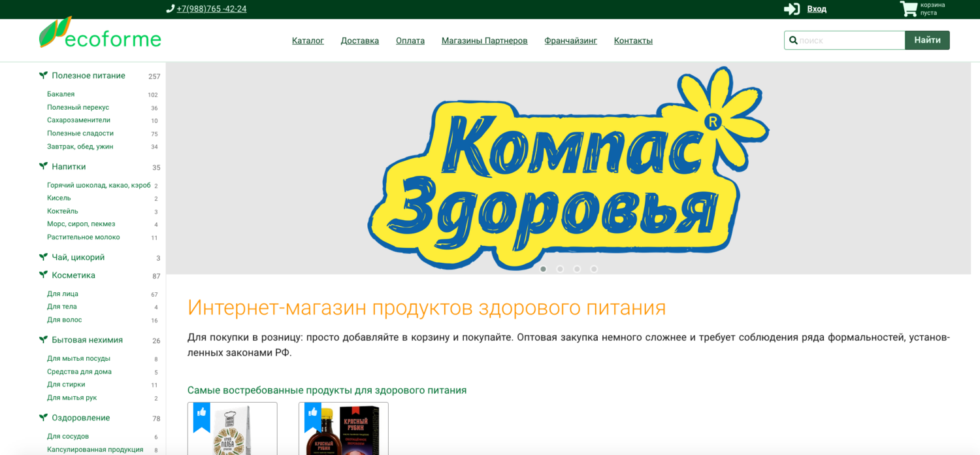Open Для мытья посуды subcategory

(x=78, y=358)
